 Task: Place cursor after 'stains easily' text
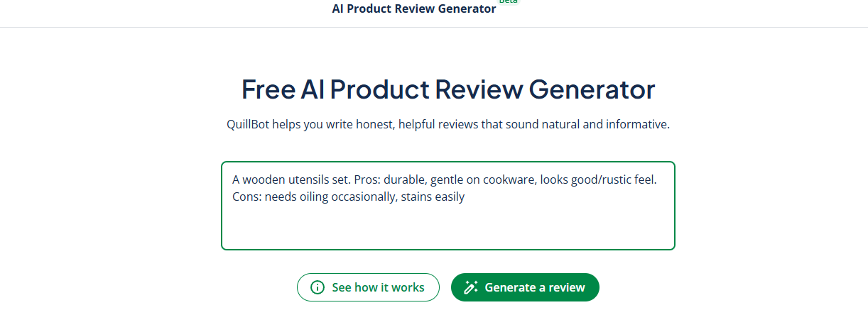(x=465, y=197)
